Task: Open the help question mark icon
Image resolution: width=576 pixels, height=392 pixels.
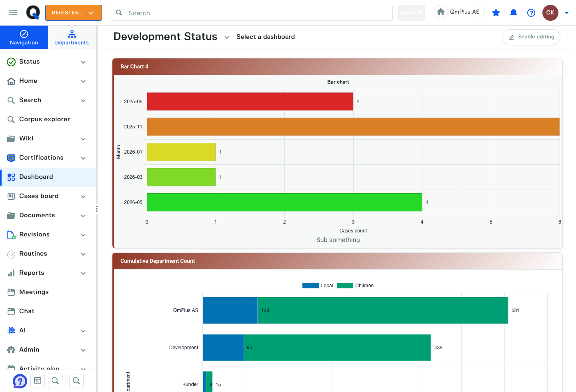Action: pyautogui.click(x=531, y=13)
